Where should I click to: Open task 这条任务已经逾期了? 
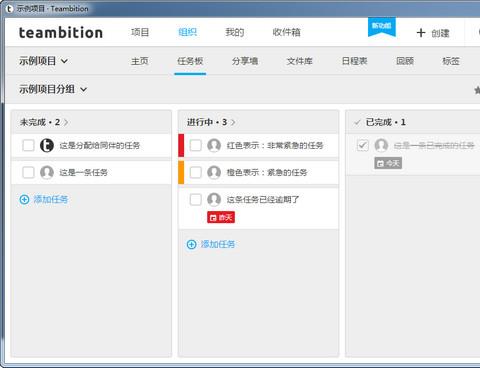[263, 199]
